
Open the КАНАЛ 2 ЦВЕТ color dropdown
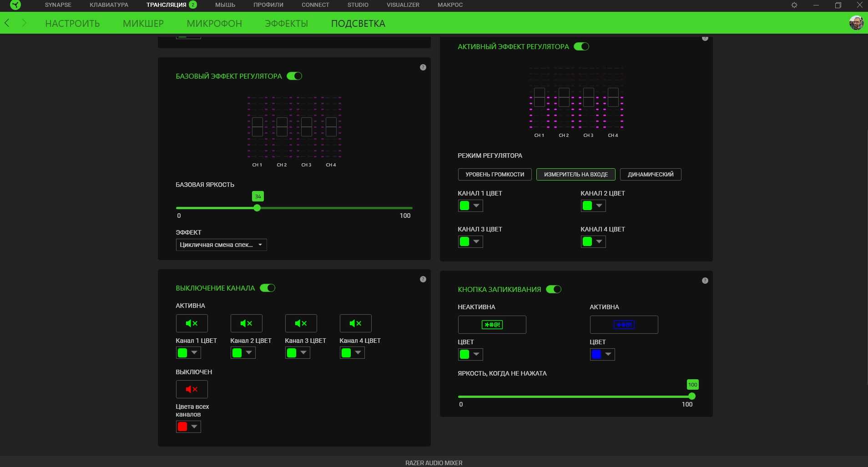tap(593, 206)
